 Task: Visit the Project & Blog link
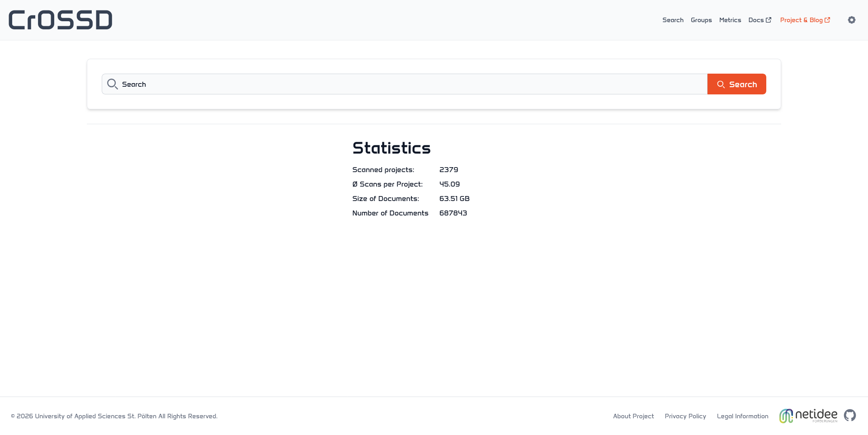click(x=801, y=20)
